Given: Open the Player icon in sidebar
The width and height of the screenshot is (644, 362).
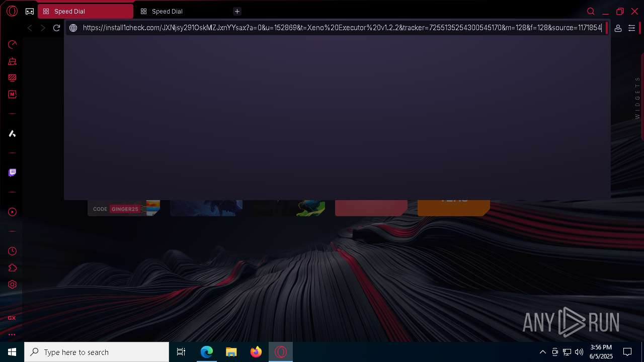Looking at the screenshot, I should click(x=12, y=212).
